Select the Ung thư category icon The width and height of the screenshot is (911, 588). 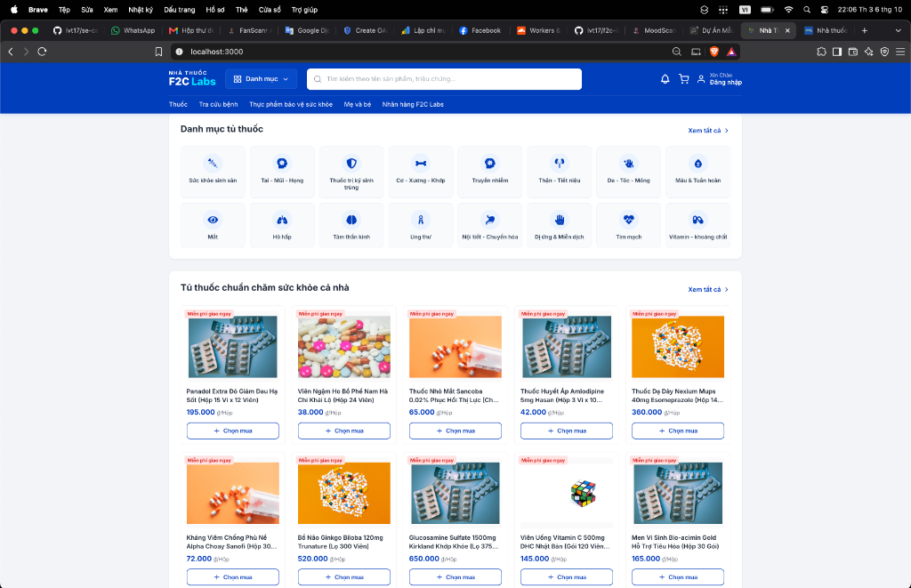pyautogui.click(x=421, y=220)
